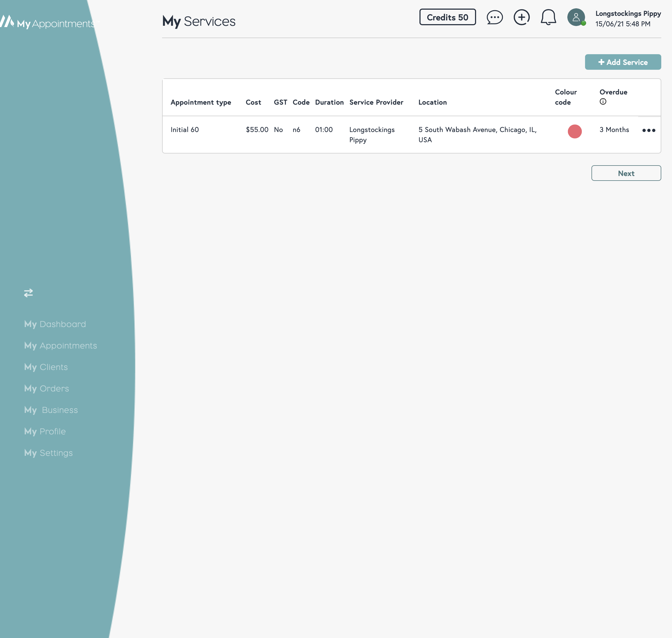Click the Add Service button
672x638 pixels.
pyautogui.click(x=623, y=62)
